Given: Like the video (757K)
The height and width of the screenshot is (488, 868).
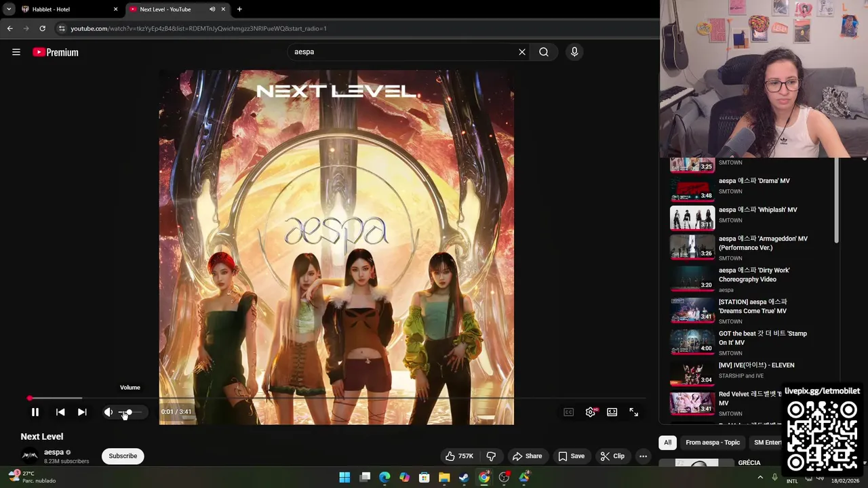Looking at the screenshot, I should click(x=459, y=456).
